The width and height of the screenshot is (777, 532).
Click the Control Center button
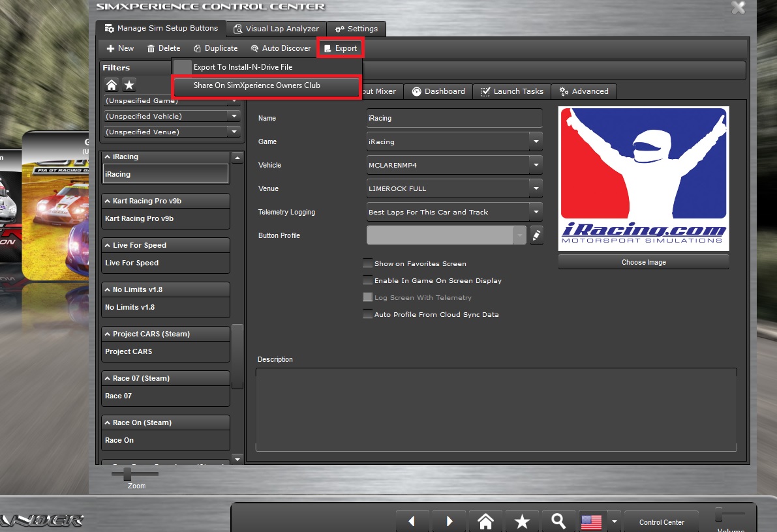point(662,522)
